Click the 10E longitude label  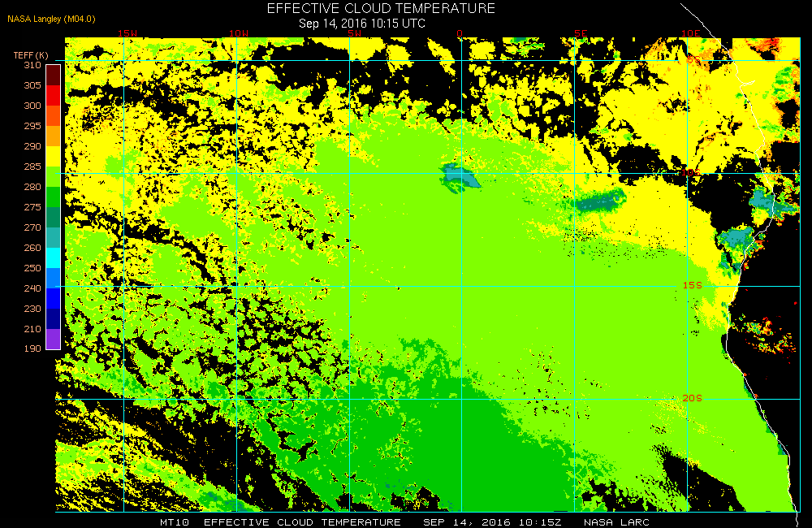pos(690,33)
